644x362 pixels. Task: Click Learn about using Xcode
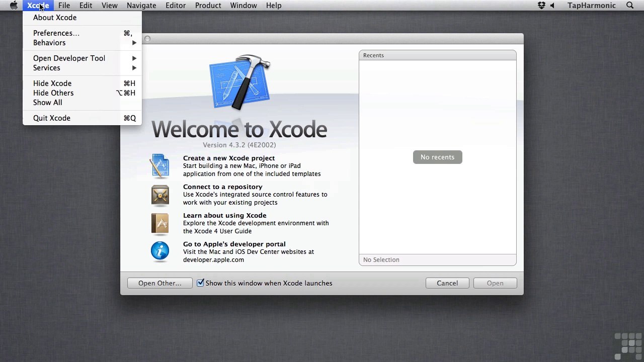[x=225, y=215]
